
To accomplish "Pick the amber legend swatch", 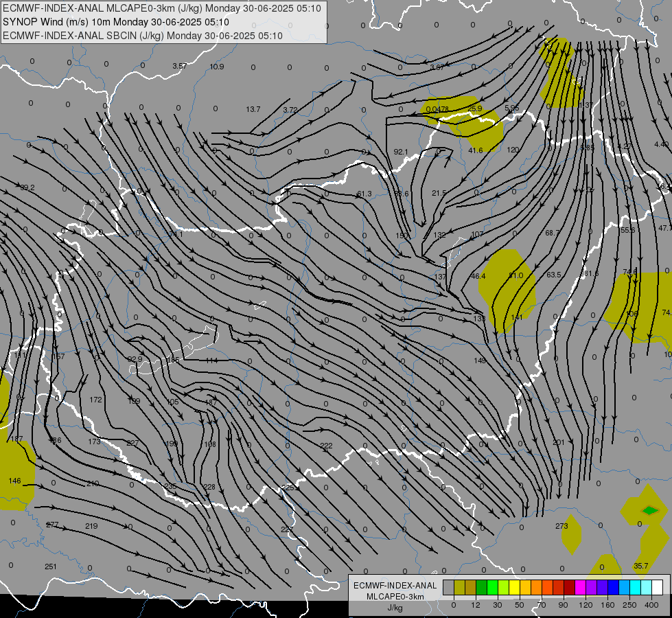I will click(x=525, y=587).
